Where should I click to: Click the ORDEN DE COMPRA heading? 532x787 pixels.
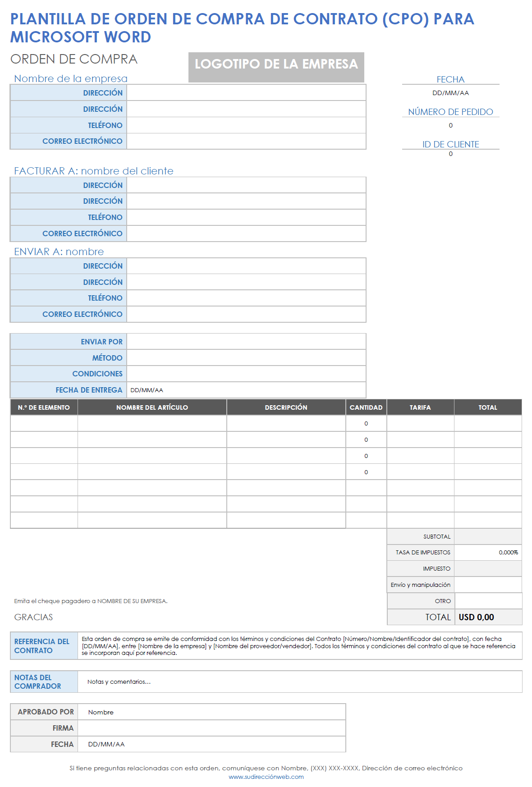point(74,59)
